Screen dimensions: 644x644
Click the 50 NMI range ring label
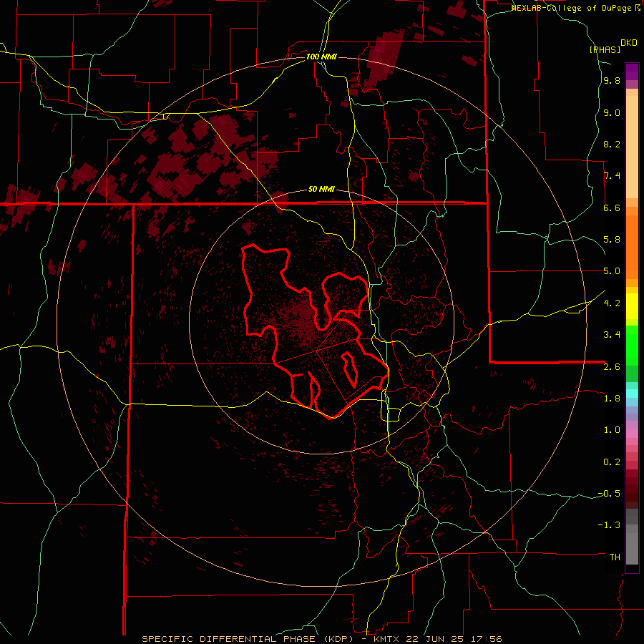[x=321, y=189]
